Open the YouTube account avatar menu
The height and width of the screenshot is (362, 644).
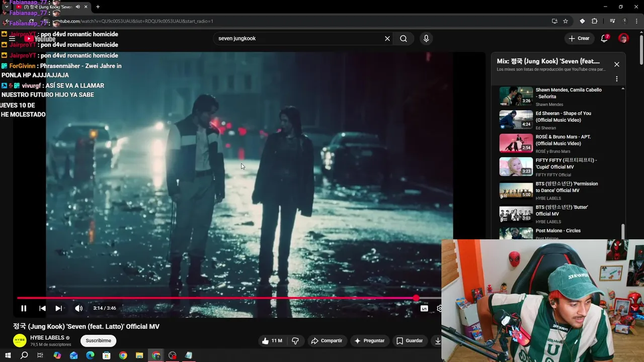pos(623,39)
